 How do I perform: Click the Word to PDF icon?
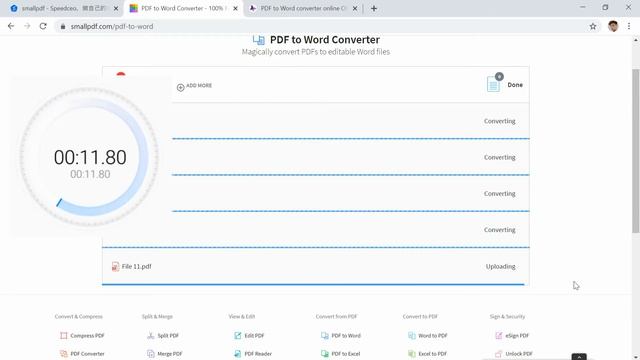(x=411, y=336)
